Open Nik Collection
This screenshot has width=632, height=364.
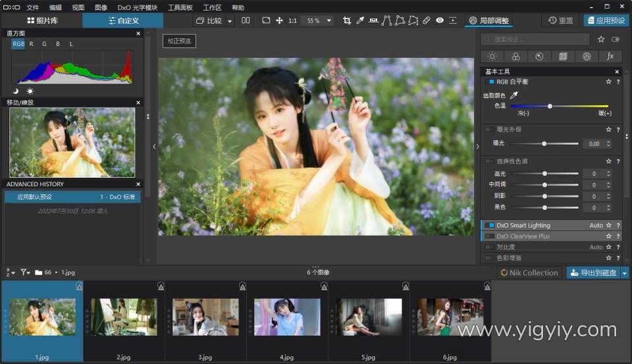click(529, 273)
